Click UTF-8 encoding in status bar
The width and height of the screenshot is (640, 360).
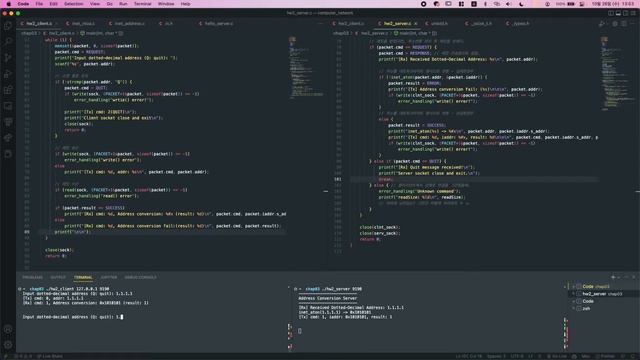[516, 356]
